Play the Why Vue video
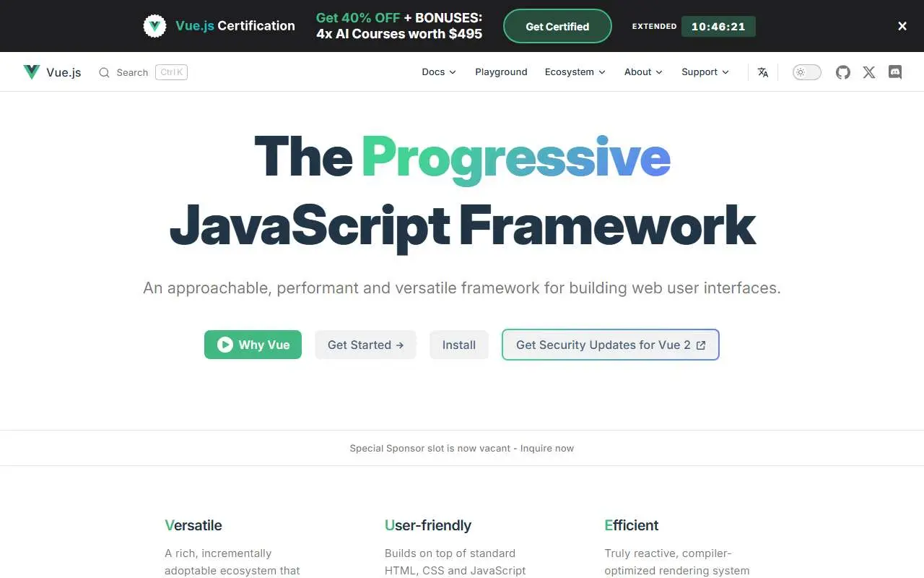 253,345
